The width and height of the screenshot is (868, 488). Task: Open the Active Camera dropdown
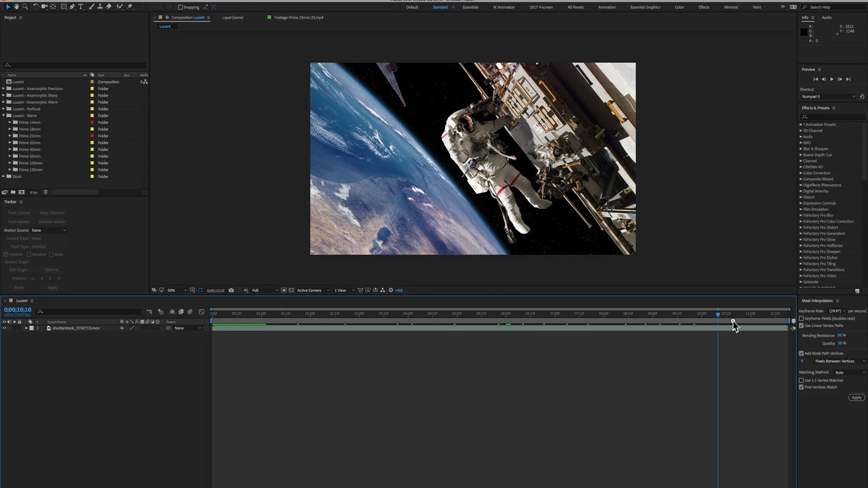(313, 291)
